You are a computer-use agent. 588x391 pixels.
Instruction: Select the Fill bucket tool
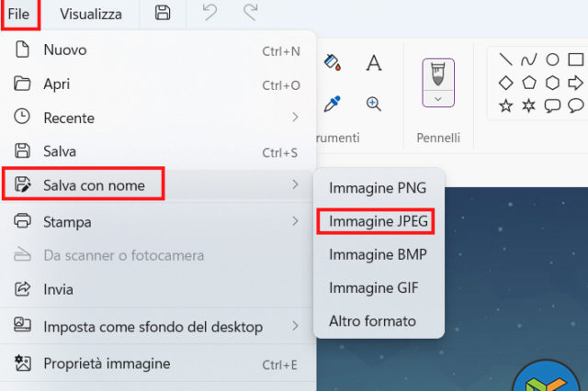point(334,62)
